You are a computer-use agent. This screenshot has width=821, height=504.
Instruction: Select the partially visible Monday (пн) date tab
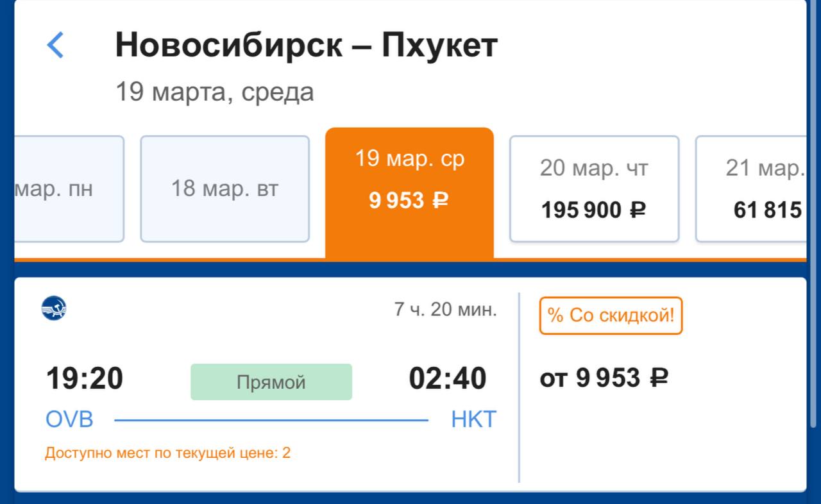pos(64,189)
